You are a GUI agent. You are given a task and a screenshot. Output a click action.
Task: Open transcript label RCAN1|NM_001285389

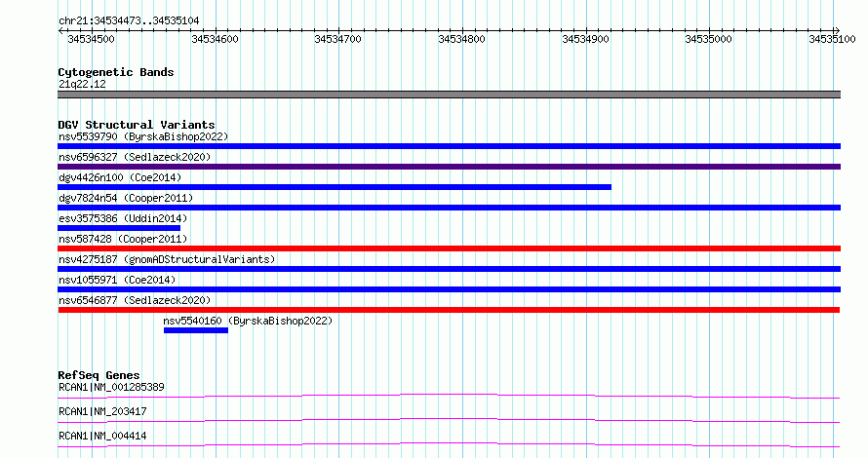(111, 387)
